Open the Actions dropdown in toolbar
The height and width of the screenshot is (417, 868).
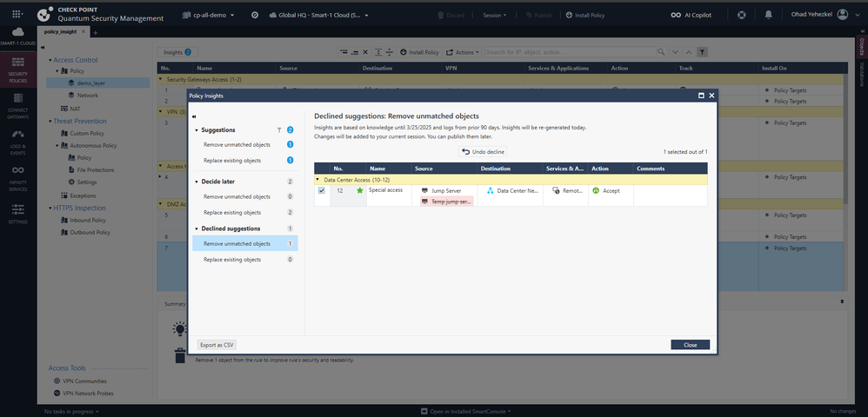(462, 52)
